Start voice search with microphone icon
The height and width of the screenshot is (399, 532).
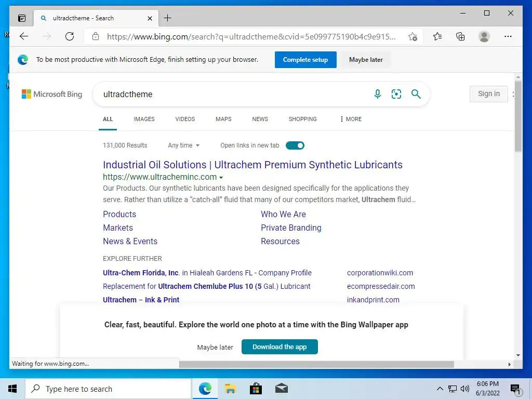click(377, 94)
